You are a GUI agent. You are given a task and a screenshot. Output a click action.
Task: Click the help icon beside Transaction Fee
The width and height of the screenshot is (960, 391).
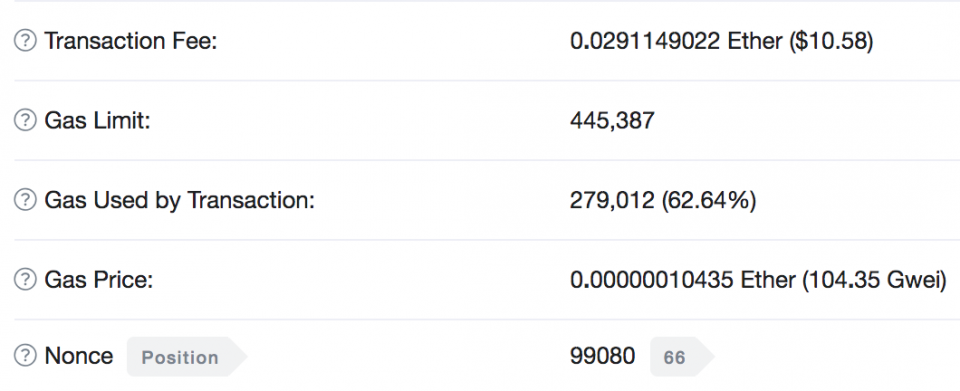click(x=25, y=41)
